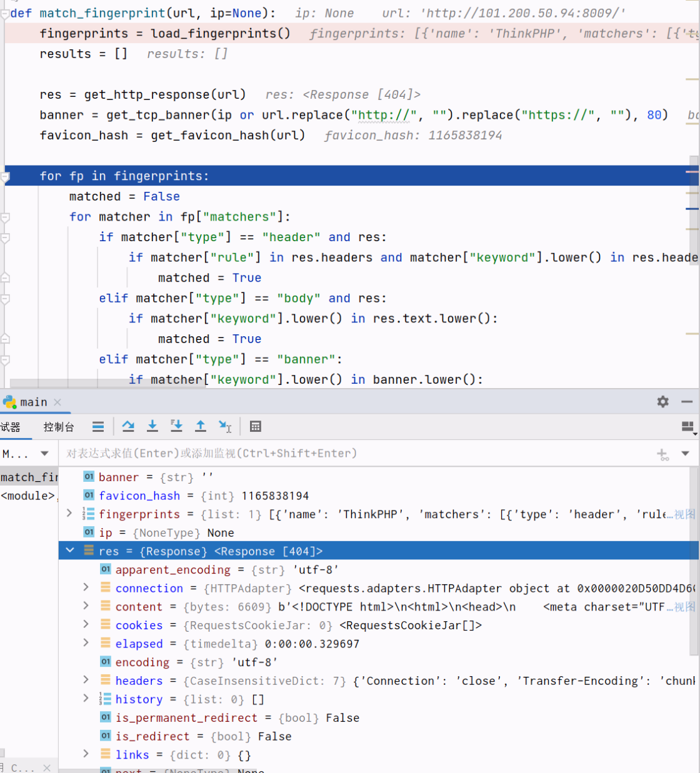Expand the cookies RequestsCookieJar node
Image resolution: width=700 pixels, height=773 pixels.
(x=86, y=624)
